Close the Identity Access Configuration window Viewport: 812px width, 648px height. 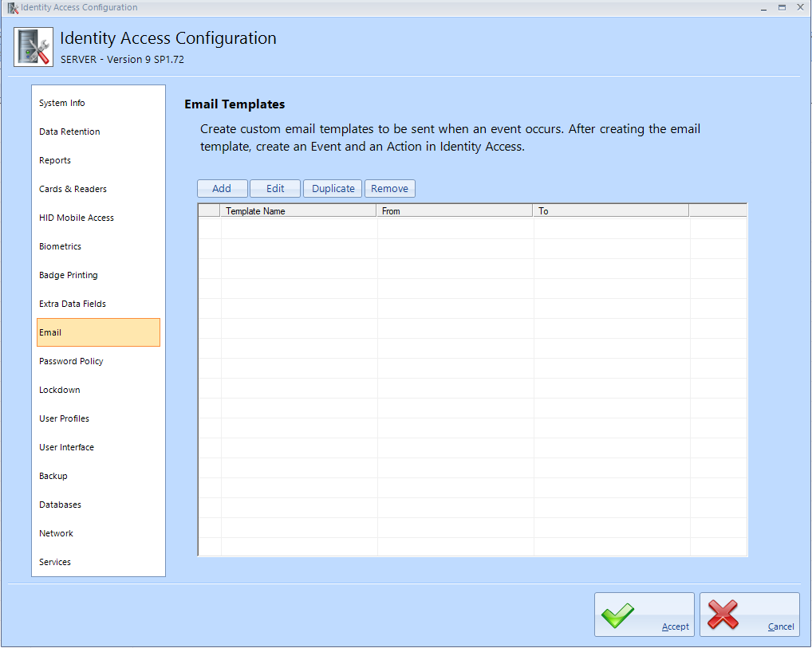801,8
